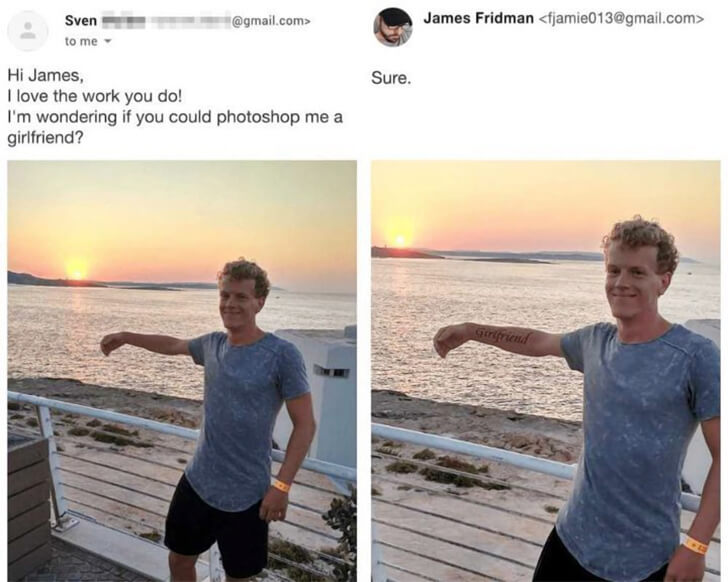Open the edited photo with Girlfriend tattoo
The height and width of the screenshot is (582, 728).
(546, 371)
